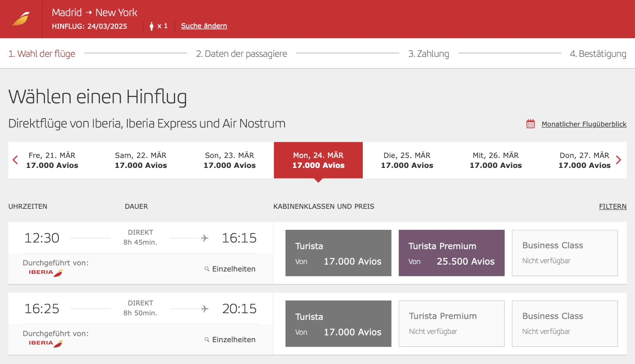Select Fre, 21. MÄR date tab
The height and width of the screenshot is (364, 635).
[52, 160]
